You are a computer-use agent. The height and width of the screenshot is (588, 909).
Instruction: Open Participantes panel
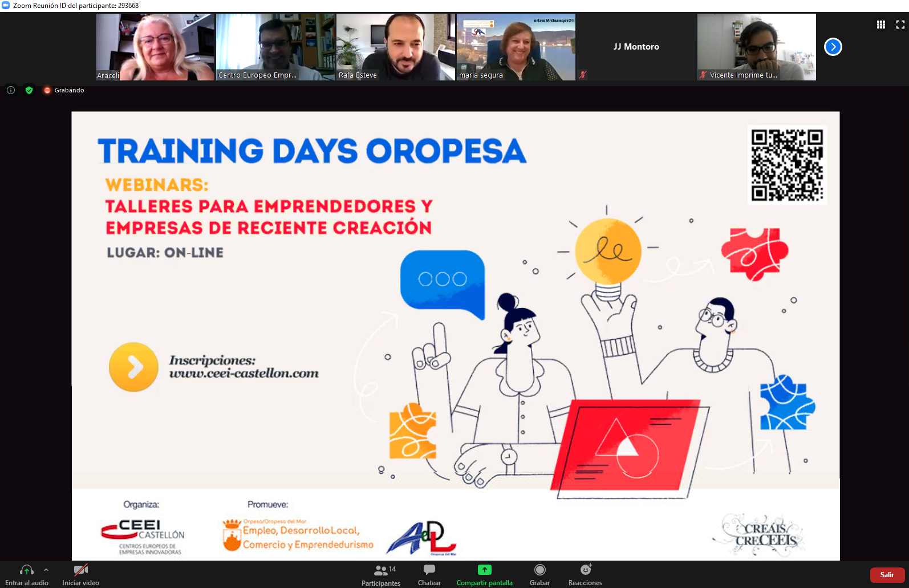(x=381, y=575)
